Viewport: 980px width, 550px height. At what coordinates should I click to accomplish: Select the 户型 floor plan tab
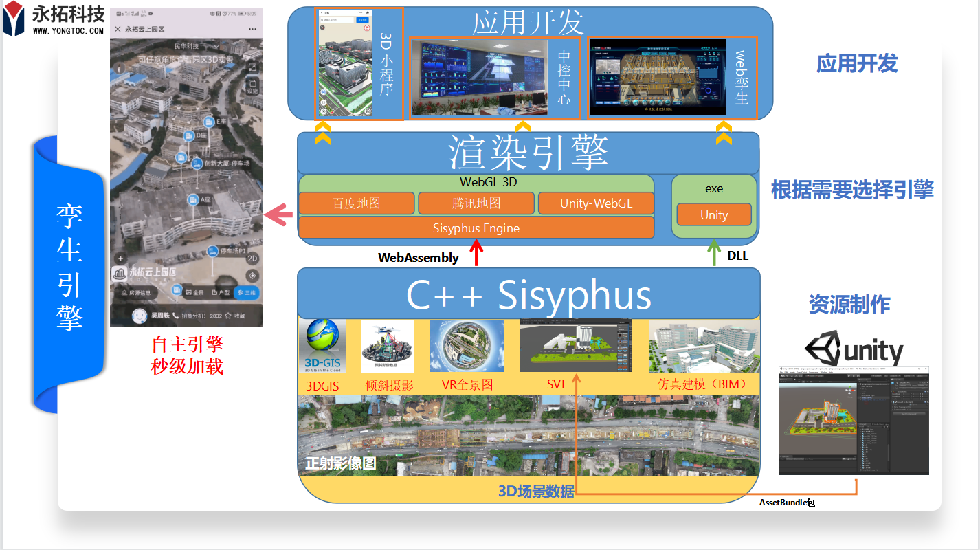click(x=220, y=293)
